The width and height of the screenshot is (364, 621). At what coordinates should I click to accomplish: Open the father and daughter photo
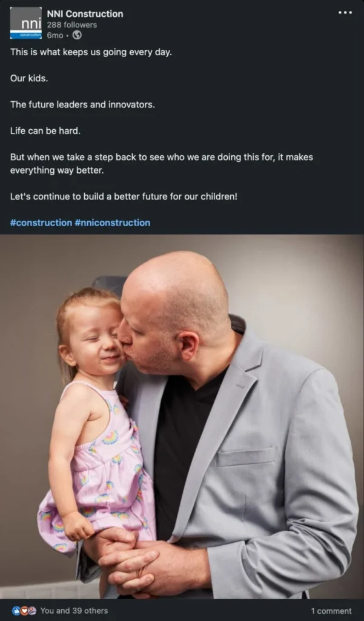(182, 417)
